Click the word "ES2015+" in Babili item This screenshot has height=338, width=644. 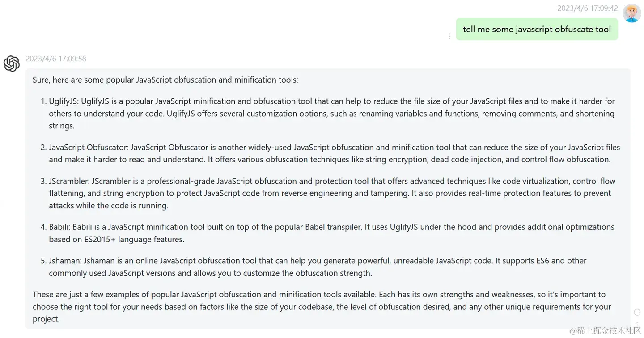coord(100,239)
